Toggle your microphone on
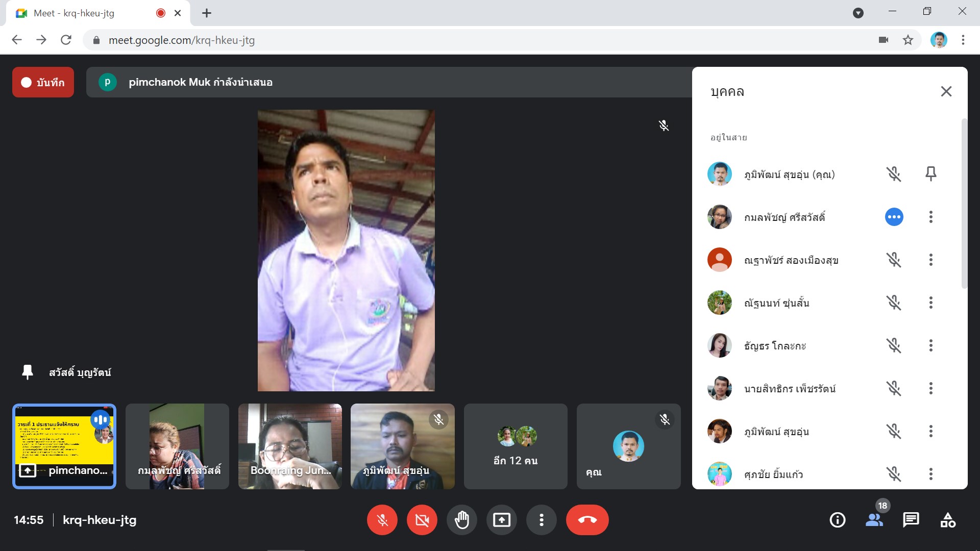The height and width of the screenshot is (551, 980). click(382, 520)
